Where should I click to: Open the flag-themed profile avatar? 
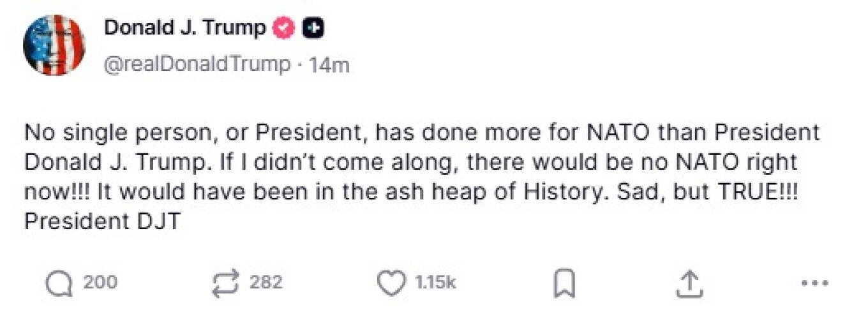54,45
